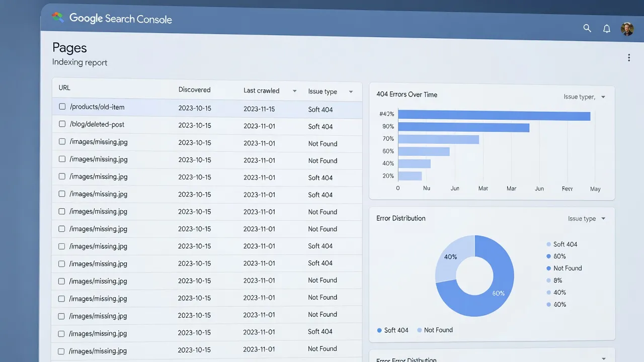
Task: Click the Last crawled column header label
Action: coord(261,90)
